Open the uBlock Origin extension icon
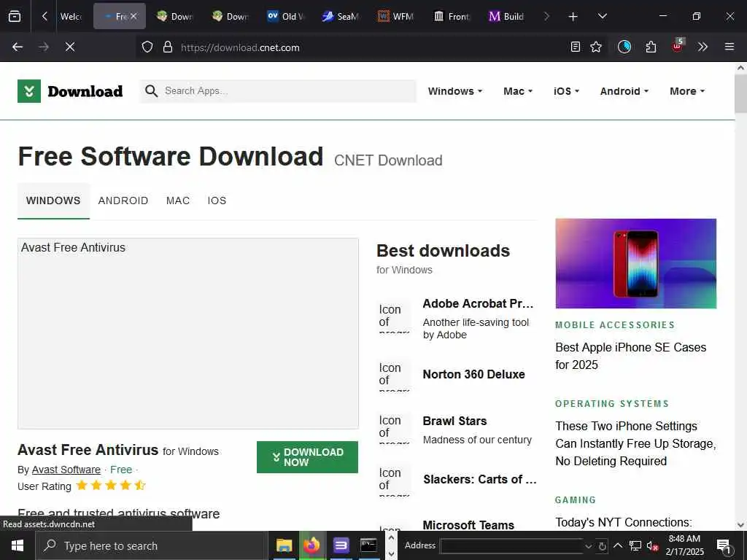The width and height of the screenshot is (747, 560). pyautogui.click(x=678, y=46)
